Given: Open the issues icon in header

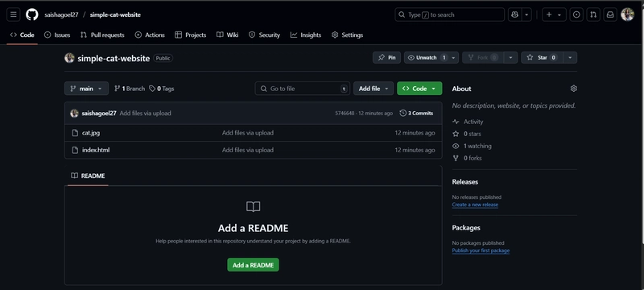Looking at the screenshot, I should (x=576, y=14).
